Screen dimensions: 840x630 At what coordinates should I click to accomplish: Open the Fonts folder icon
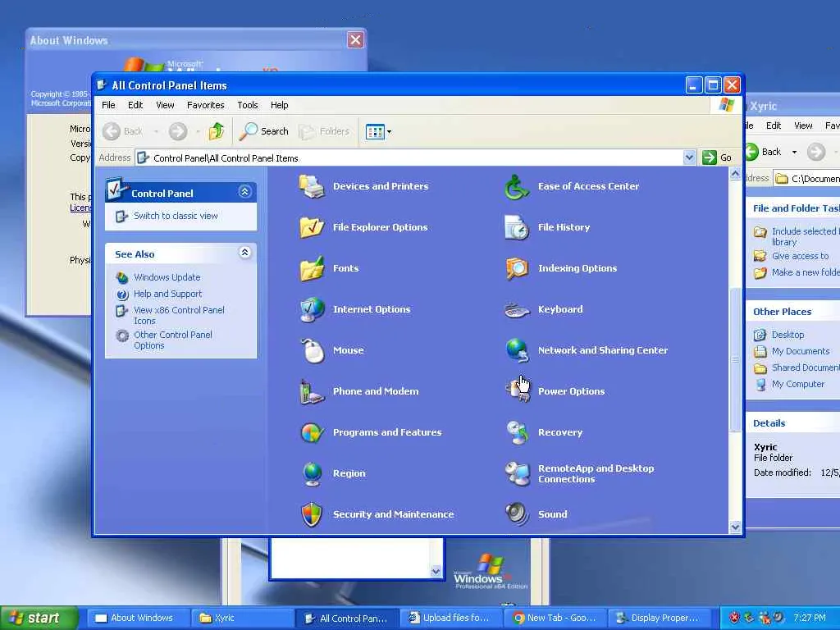point(312,268)
